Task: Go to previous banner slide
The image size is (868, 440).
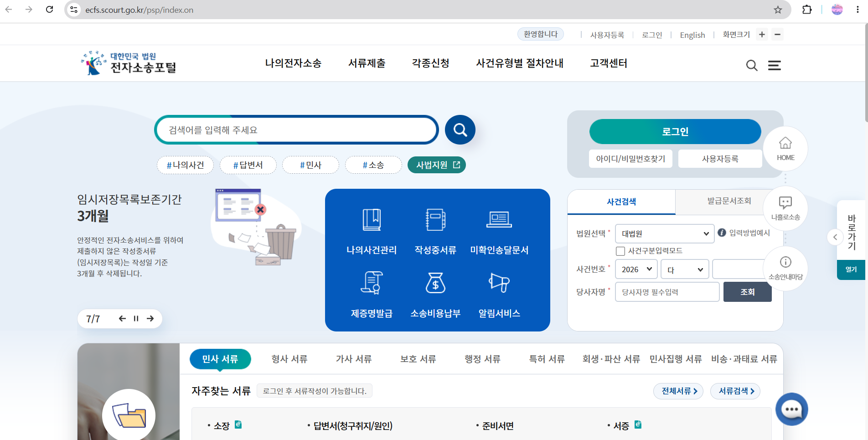Action: click(122, 318)
